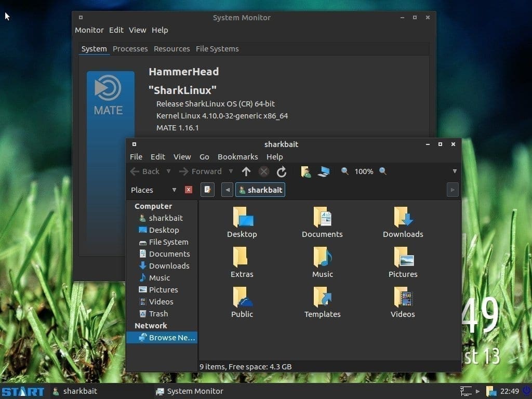Open Monitor menu in System Monitor
Image resolution: width=532 pixels, height=399 pixels.
(89, 30)
